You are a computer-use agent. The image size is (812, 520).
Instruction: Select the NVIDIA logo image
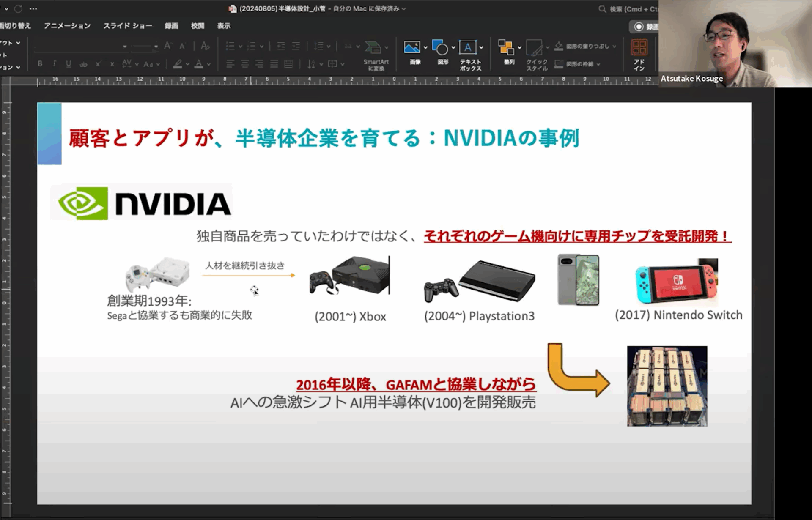[x=141, y=202]
